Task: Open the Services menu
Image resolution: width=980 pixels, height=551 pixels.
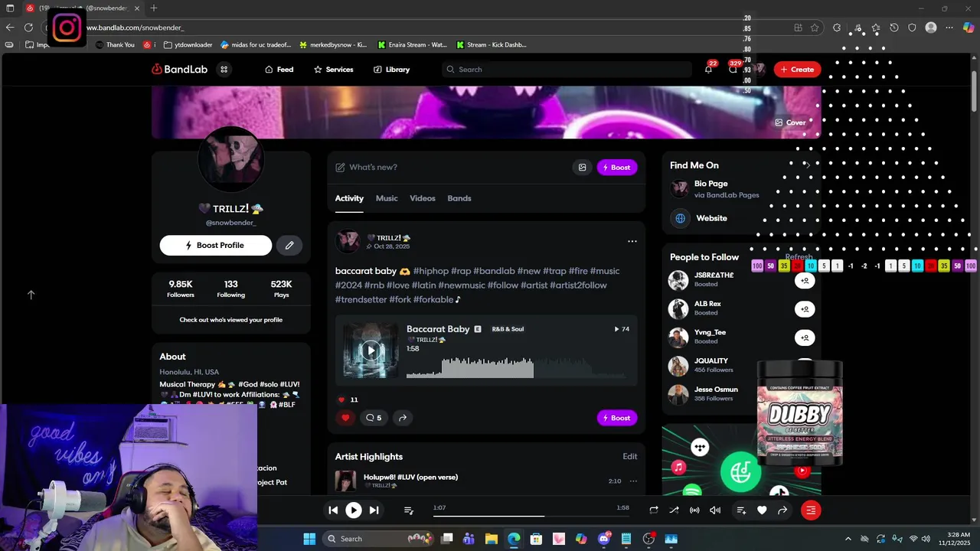Action: [x=334, y=69]
